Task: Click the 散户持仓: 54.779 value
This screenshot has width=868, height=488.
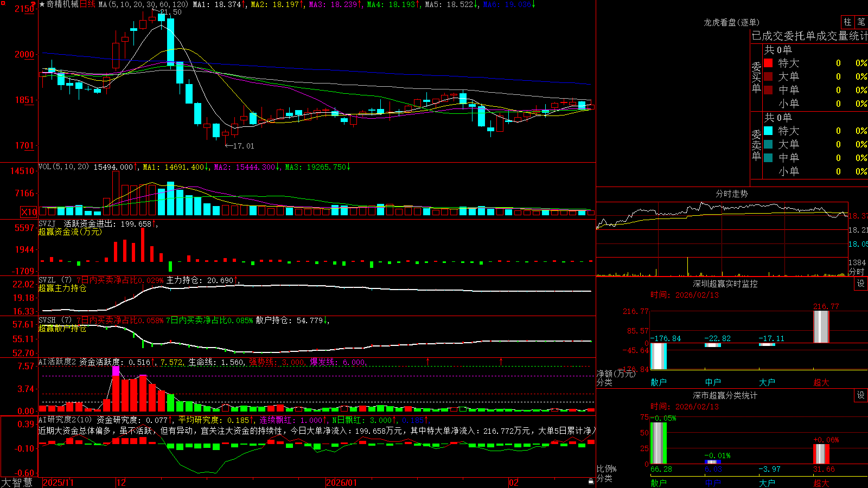Action: pos(290,320)
